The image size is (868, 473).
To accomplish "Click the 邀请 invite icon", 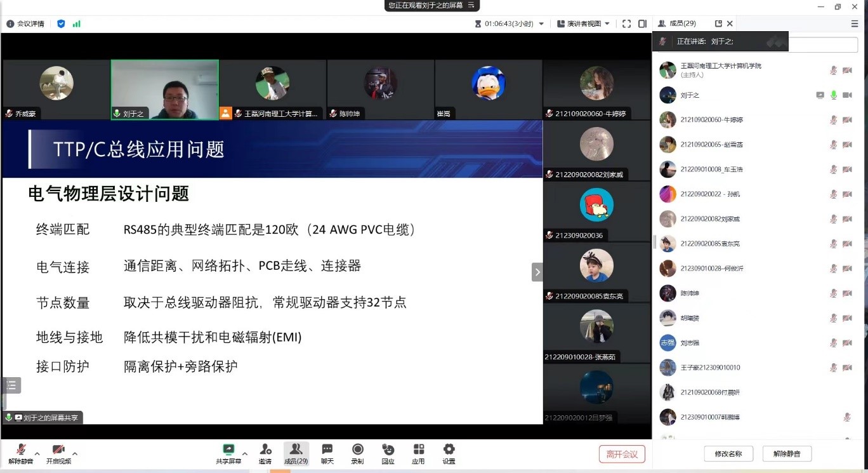I will pyautogui.click(x=265, y=453).
